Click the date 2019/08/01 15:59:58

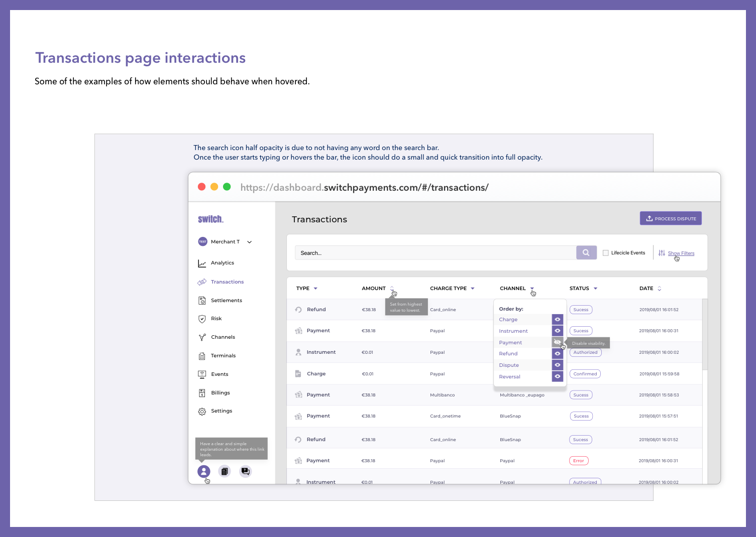click(x=659, y=374)
